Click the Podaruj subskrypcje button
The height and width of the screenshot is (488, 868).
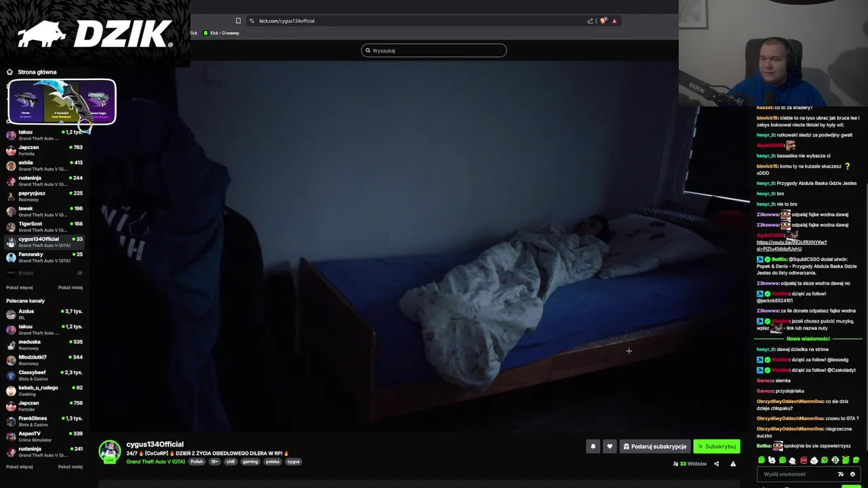[x=654, y=447]
